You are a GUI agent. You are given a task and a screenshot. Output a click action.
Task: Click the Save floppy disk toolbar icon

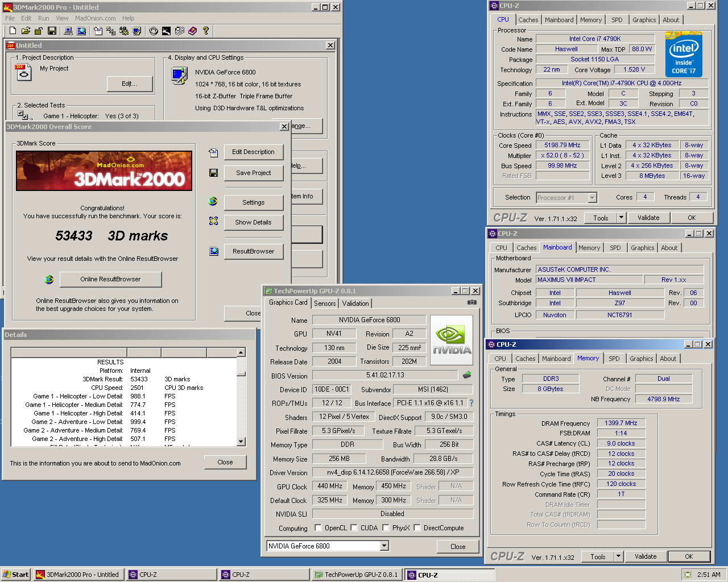coord(52,31)
